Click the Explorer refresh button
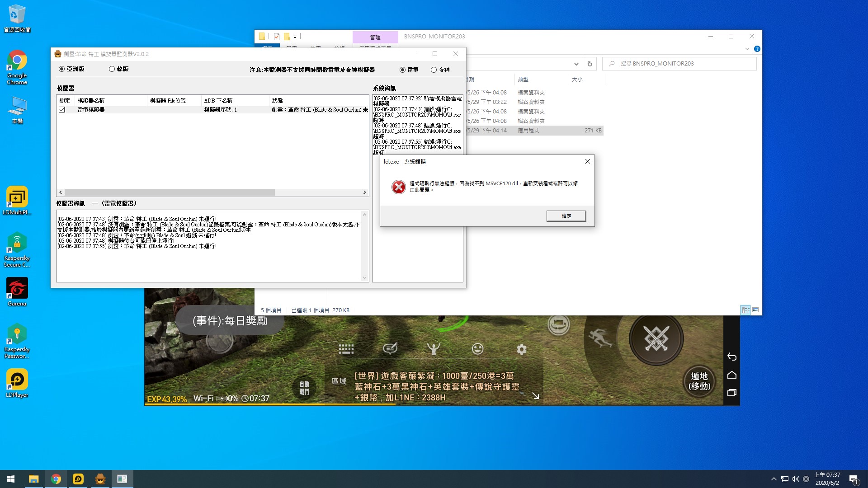The width and height of the screenshot is (868, 488). coord(590,64)
